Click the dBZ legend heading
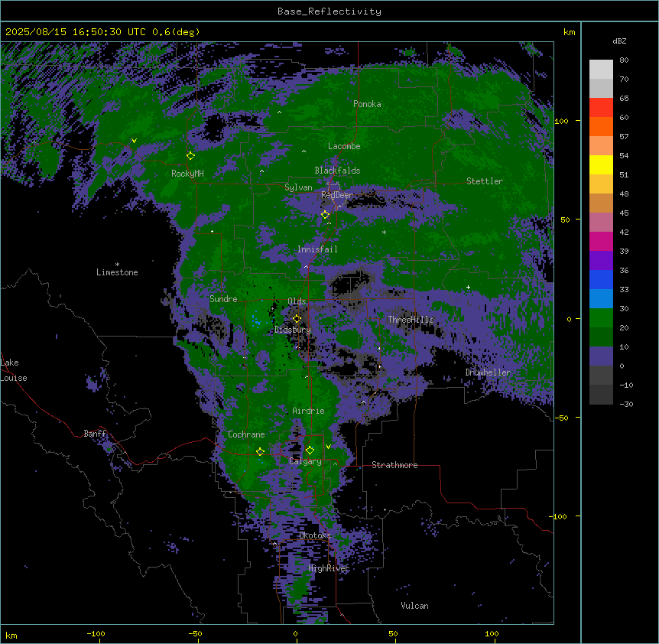 [619, 41]
